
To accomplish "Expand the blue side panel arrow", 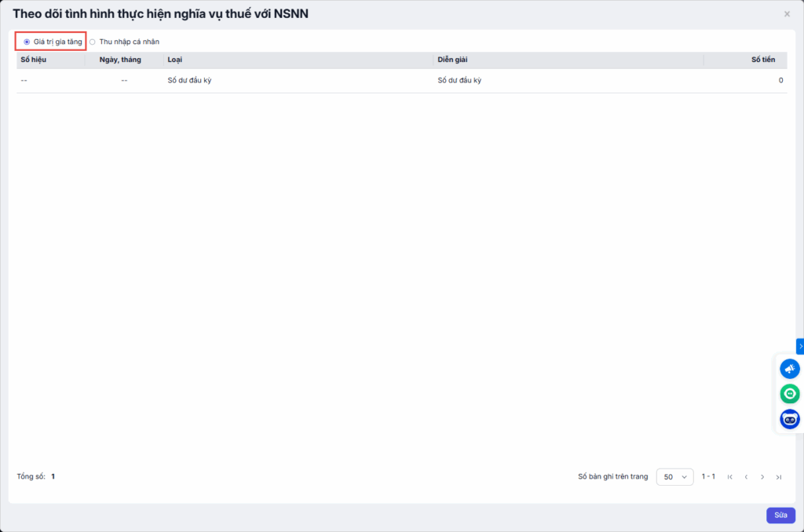I will [800, 347].
